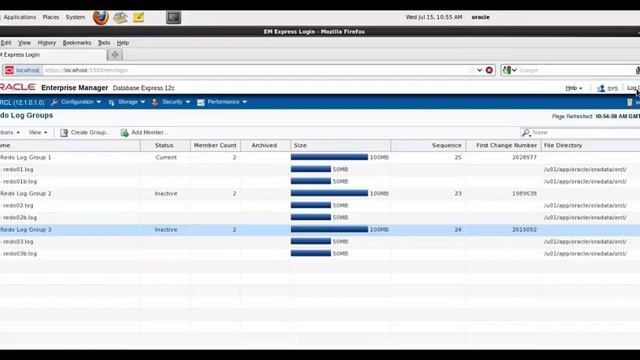Click the Log Out link
The height and width of the screenshot is (360, 640).
point(633,88)
